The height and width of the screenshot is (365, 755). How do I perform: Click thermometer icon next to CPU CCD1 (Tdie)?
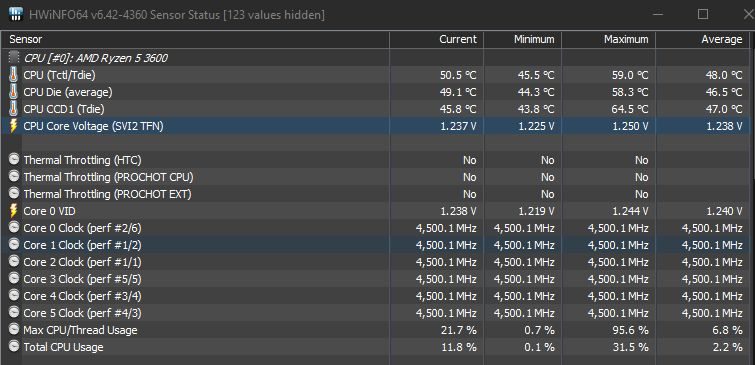coord(13,109)
